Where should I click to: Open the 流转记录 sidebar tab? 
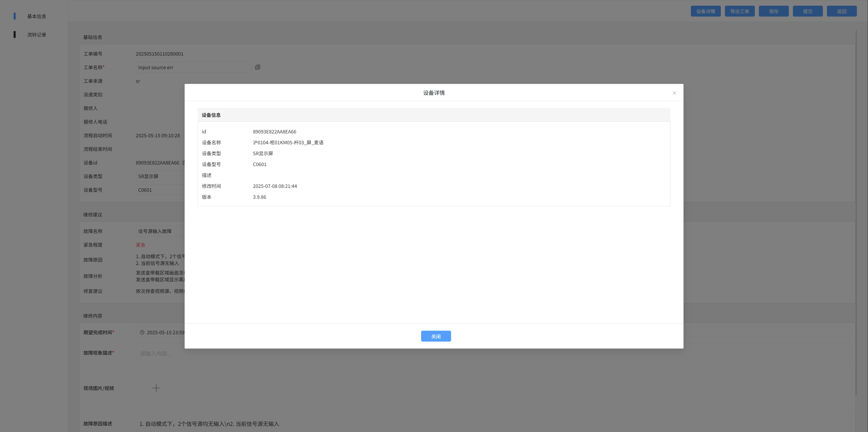pyautogui.click(x=36, y=35)
